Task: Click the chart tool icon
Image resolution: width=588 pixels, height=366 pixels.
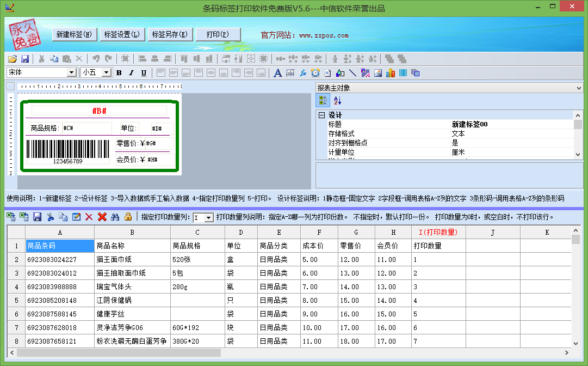Action: [x=390, y=73]
